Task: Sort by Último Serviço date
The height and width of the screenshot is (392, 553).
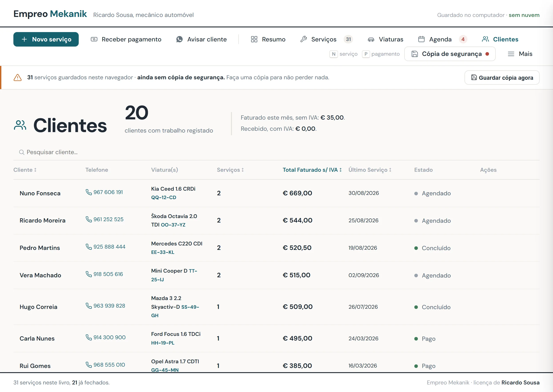Action: click(370, 170)
